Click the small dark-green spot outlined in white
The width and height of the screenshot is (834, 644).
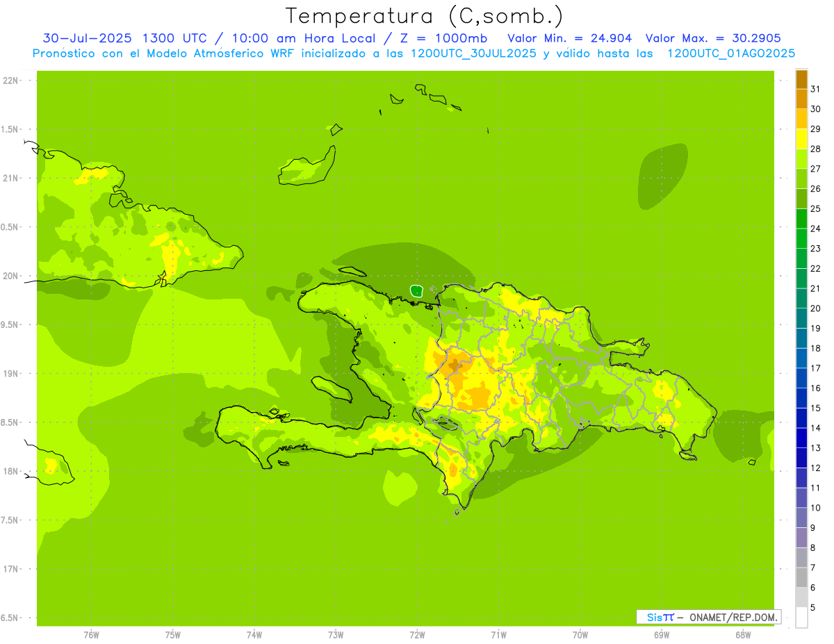tap(416, 290)
